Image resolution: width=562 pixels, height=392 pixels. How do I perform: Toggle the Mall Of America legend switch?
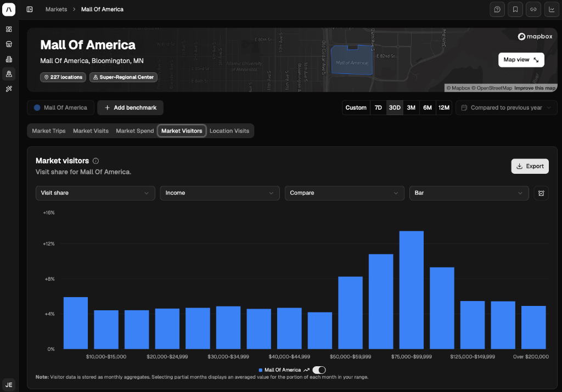(319, 370)
